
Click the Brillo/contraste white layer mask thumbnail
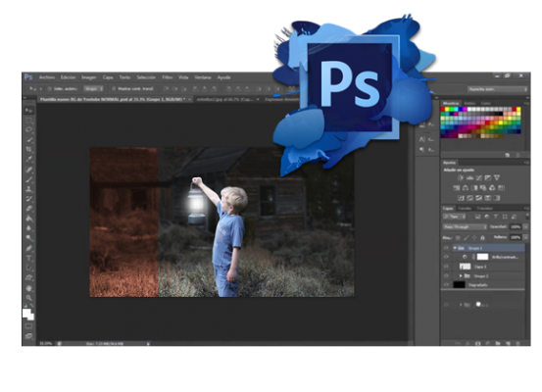pos(482,257)
